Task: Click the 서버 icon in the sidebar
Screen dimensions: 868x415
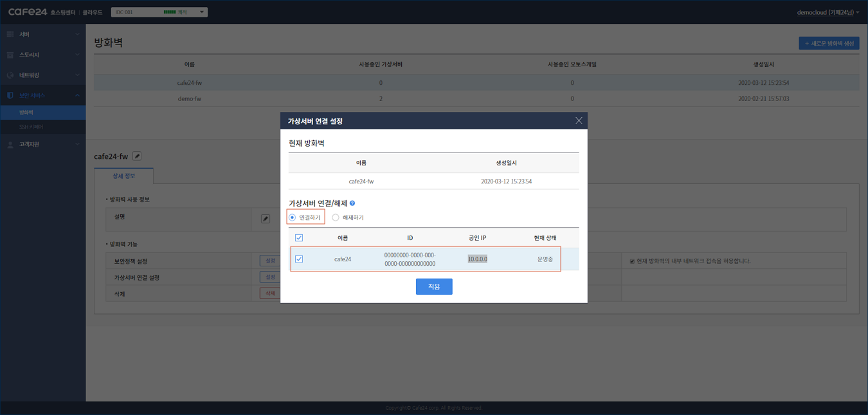Action: tap(10, 34)
